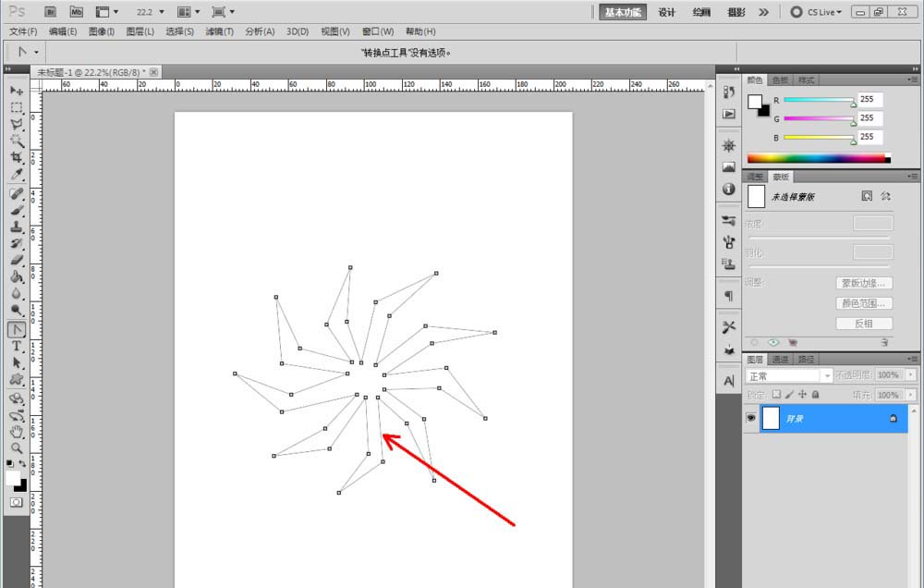Select the Brush tool
The image size is (924, 588).
(x=17, y=210)
